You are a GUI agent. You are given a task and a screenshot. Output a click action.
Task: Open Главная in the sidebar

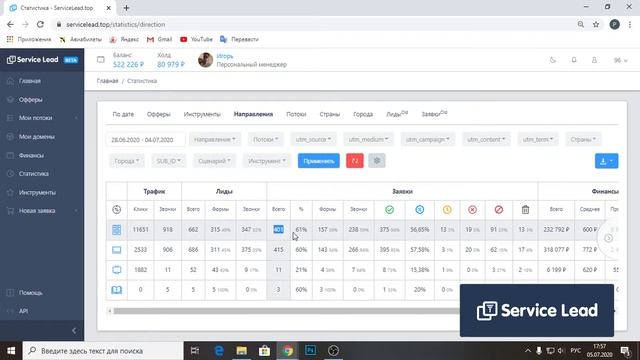point(29,81)
